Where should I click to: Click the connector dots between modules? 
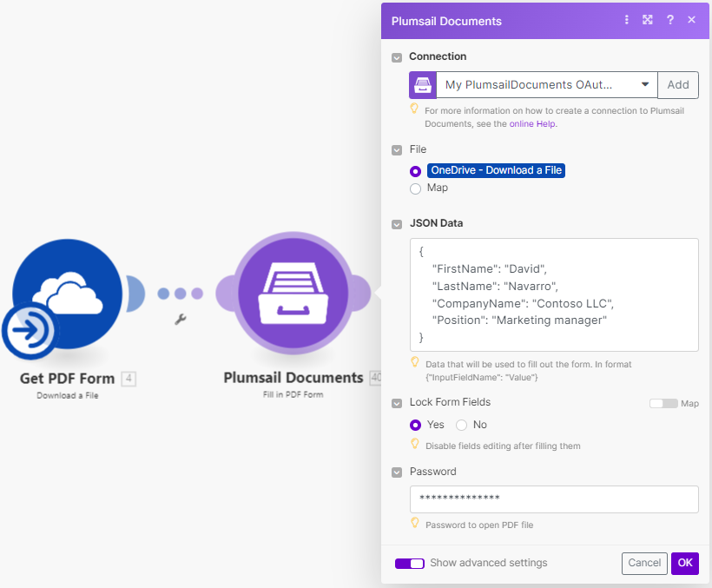[x=181, y=294]
